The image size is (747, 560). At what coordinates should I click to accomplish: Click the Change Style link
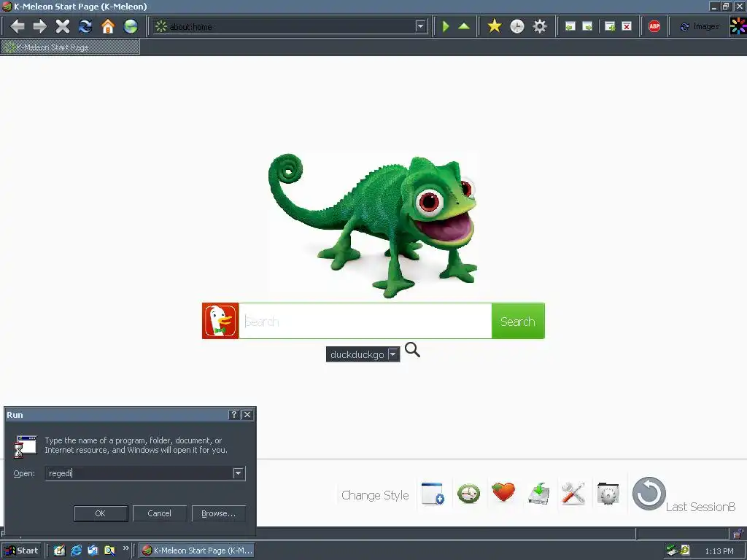(x=375, y=495)
